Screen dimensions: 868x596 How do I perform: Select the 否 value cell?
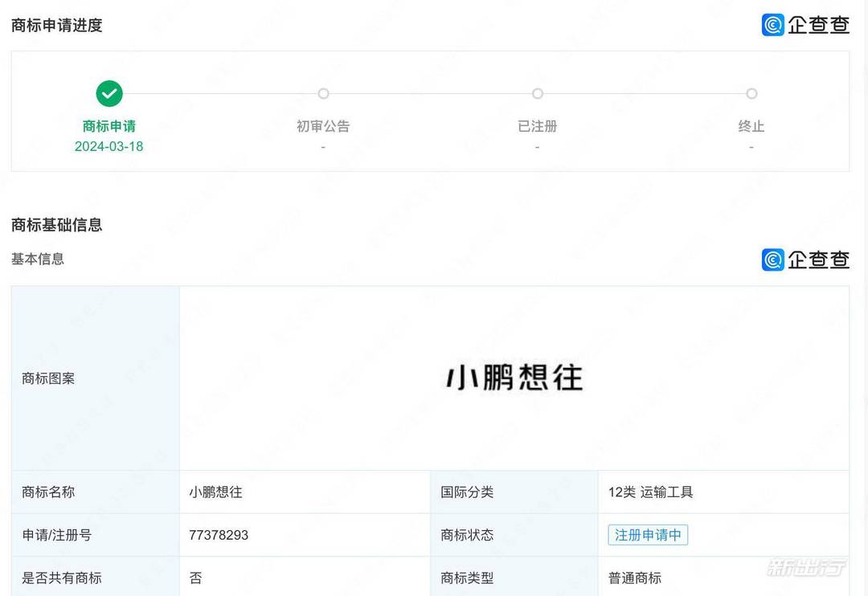click(305, 577)
